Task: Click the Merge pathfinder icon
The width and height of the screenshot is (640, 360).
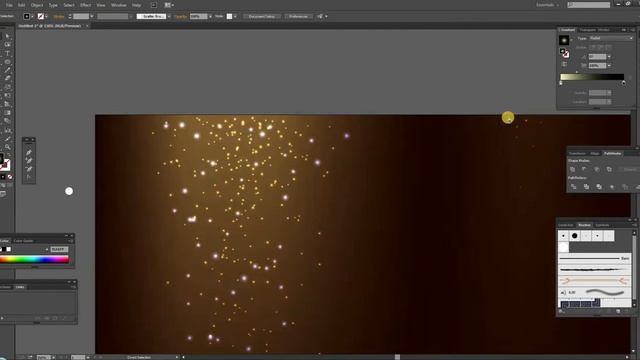Action: pyautogui.click(x=599, y=187)
